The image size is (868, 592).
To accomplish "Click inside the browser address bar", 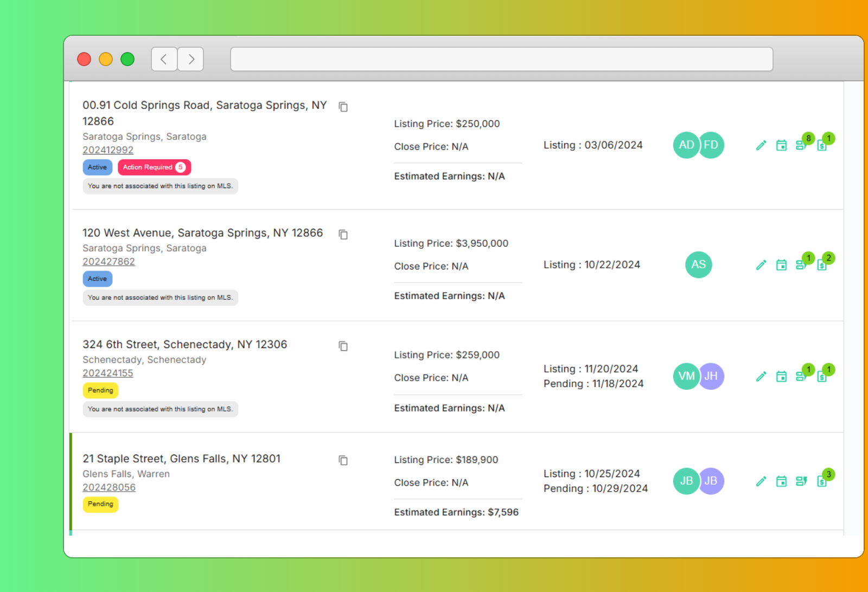I will click(501, 59).
